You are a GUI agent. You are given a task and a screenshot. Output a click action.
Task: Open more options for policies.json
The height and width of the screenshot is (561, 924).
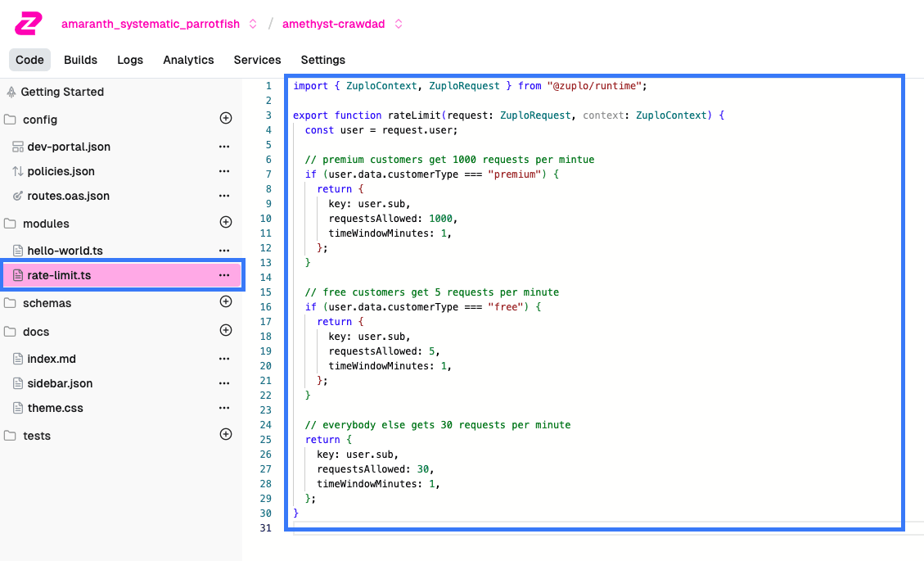click(x=223, y=171)
